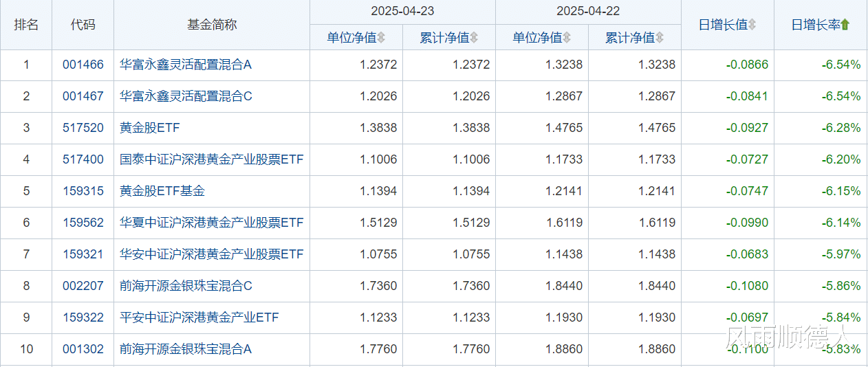
Task: Open fund code 001467
Action: point(83,96)
